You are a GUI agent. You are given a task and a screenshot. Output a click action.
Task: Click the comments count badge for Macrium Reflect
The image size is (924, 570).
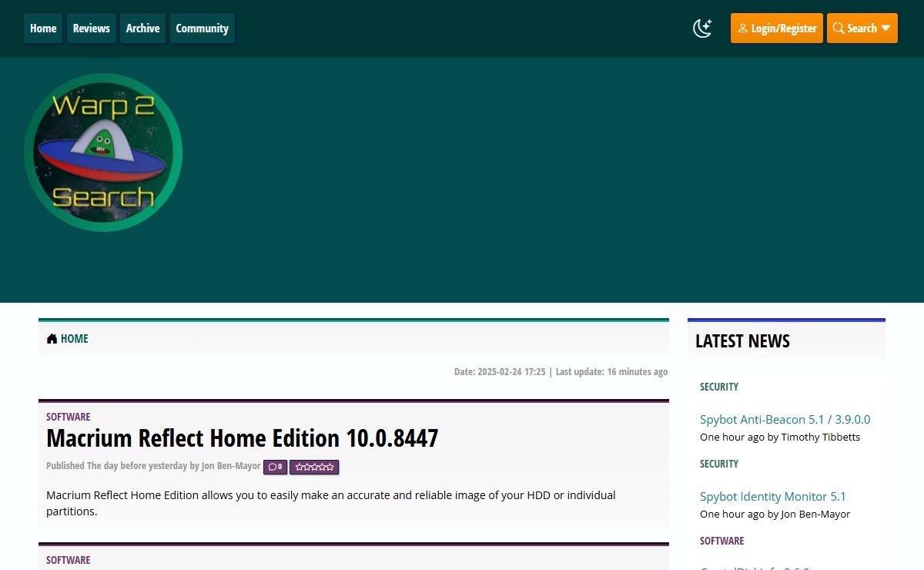click(275, 467)
